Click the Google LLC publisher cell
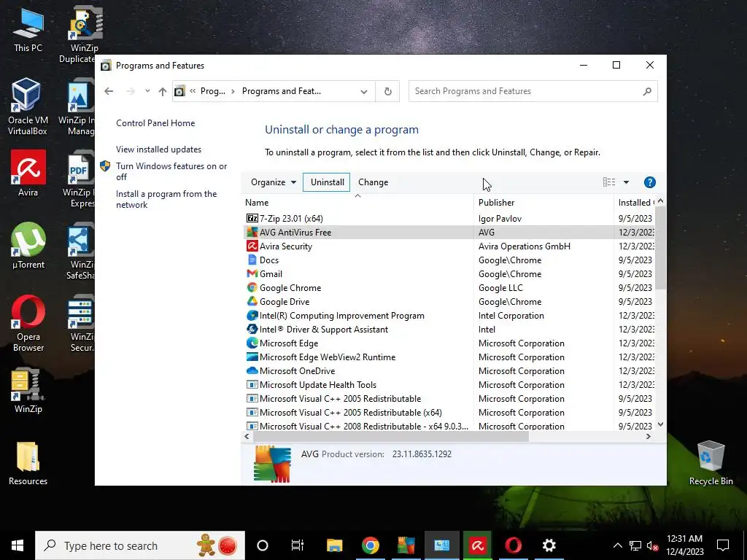This screenshot has height=560, width=747. tap(500, 287)
